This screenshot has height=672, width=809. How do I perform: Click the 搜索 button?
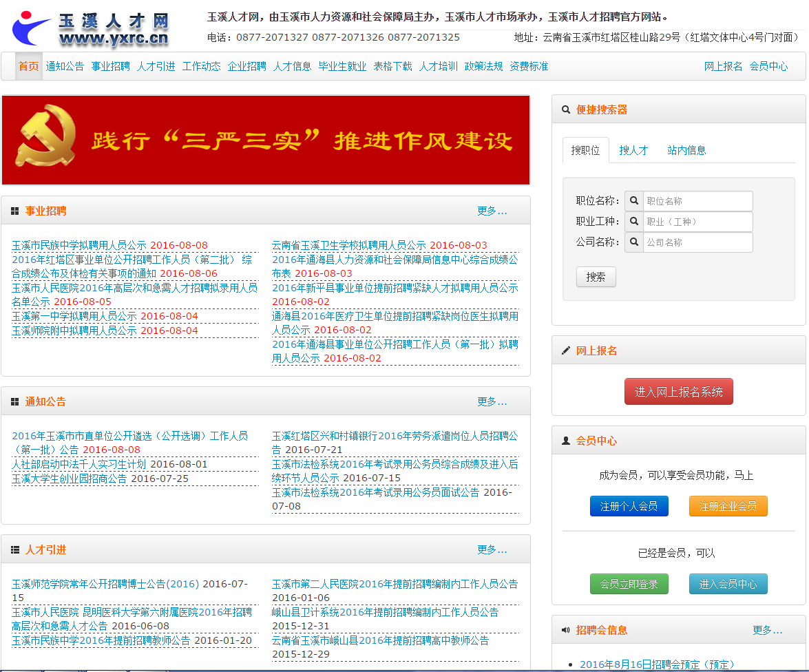click(596, 277)
